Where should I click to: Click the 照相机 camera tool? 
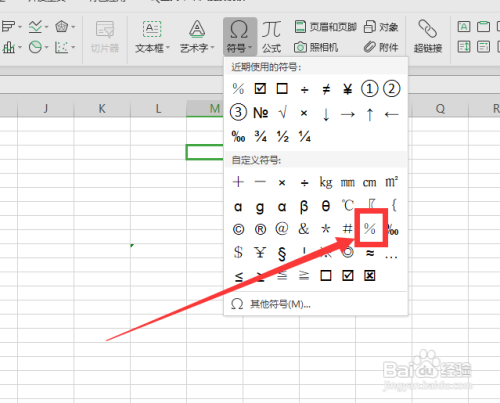point(316,47)
